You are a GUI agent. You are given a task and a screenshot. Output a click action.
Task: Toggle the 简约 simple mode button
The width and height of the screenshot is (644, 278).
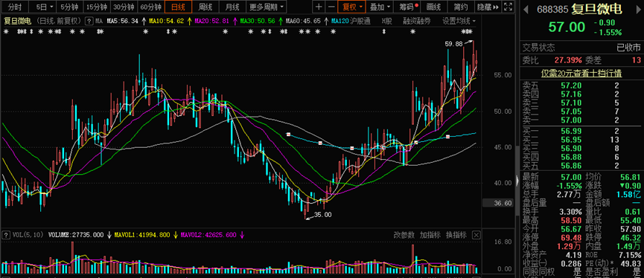[460, 7]
